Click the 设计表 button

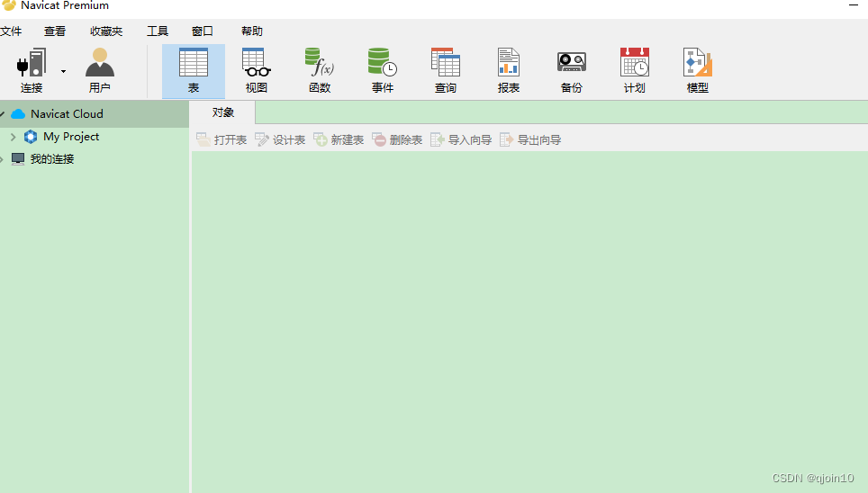[280, 140]
